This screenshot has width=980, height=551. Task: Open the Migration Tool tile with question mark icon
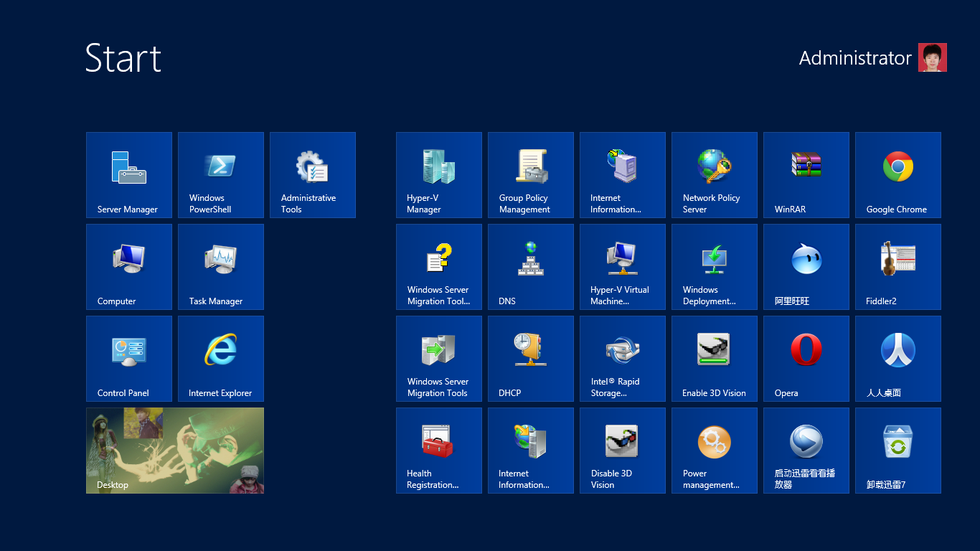point(439,267)
